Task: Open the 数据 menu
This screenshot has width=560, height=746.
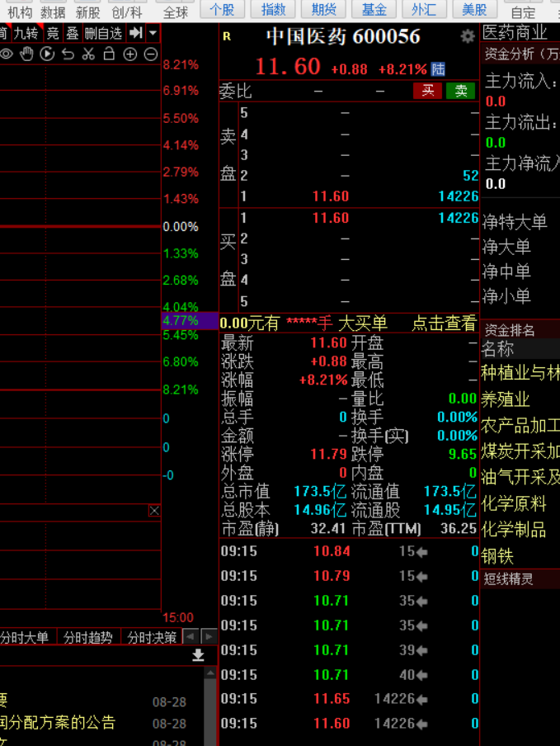Action: (53, 12)
